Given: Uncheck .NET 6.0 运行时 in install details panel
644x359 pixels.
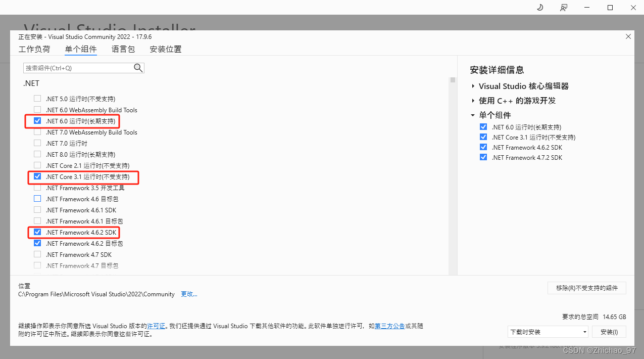Looking at the screenshot, I should pyautogui.click(x=483, y=127).
